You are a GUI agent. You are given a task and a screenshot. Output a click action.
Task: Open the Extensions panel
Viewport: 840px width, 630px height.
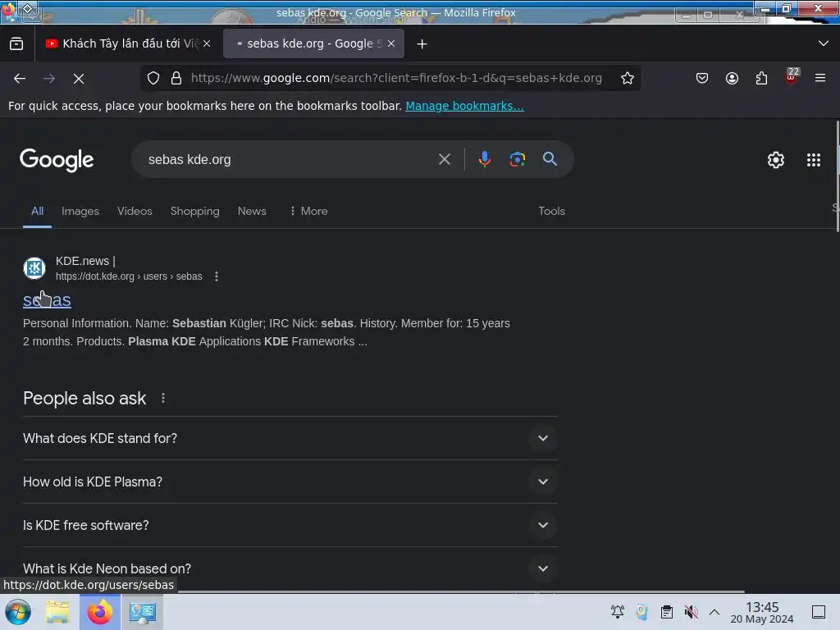(761, 78)
